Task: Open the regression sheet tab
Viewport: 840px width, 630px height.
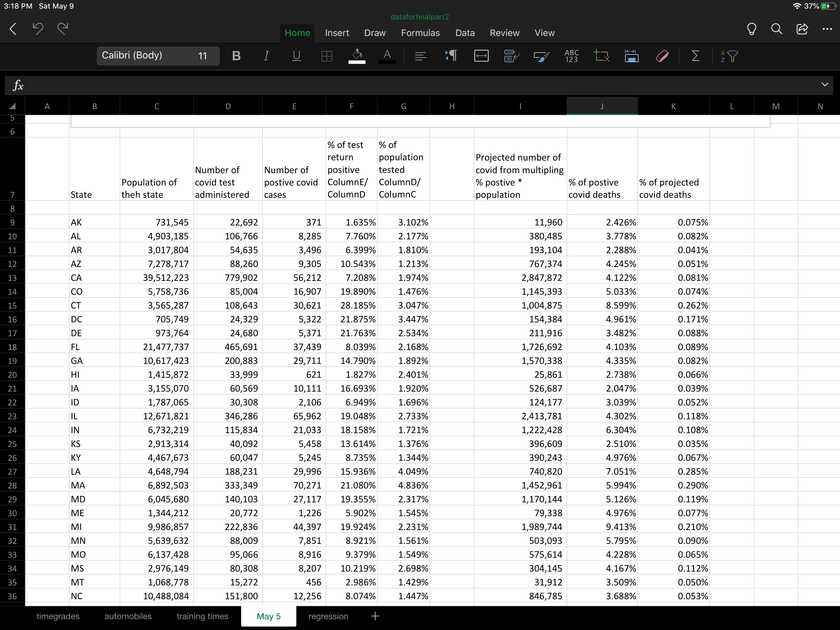Action: (x=328, y=616)
